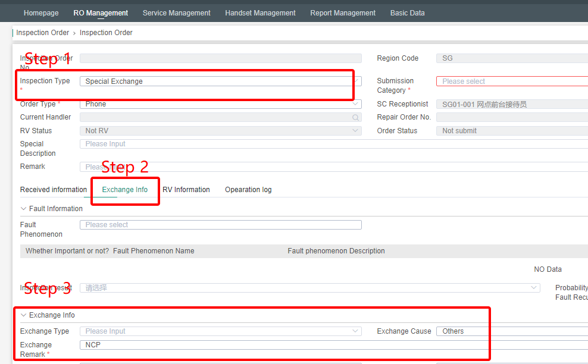Open the Fault Phenomenon select field
588x364 pixels.
220,225
